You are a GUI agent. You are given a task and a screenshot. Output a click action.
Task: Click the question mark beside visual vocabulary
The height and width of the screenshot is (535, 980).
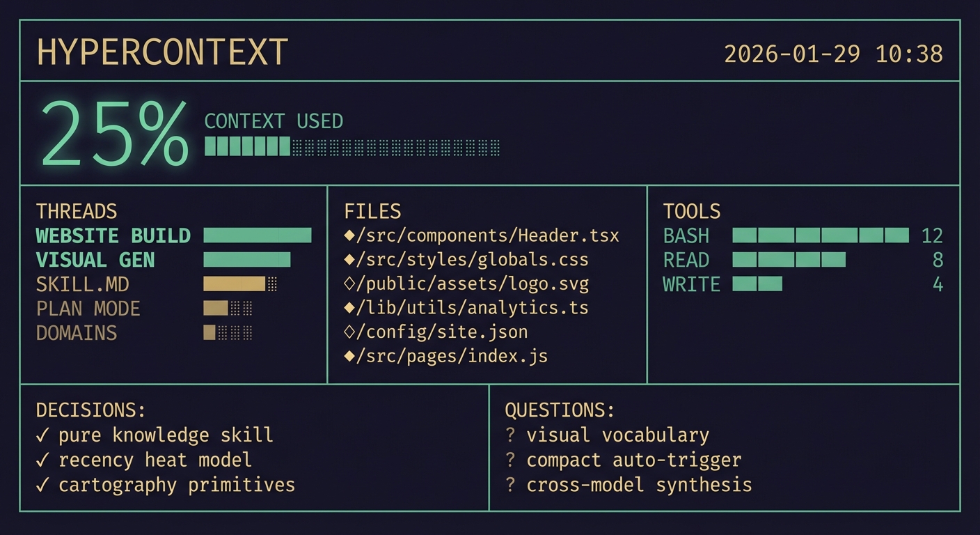pyautogui.click(x=510, y=435)
